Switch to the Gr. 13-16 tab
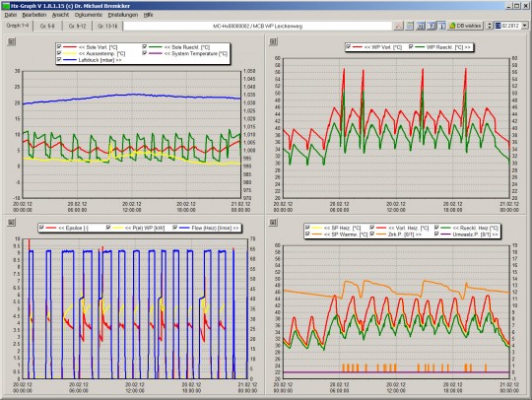The height and width of the screenshot is (400, 532). (x=107, y=27)
